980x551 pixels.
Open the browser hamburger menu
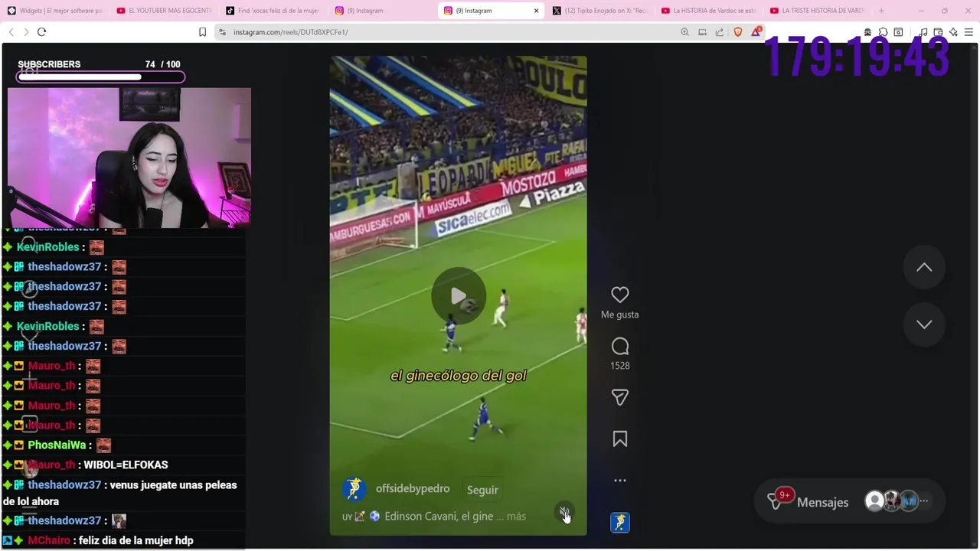(969, 32)
